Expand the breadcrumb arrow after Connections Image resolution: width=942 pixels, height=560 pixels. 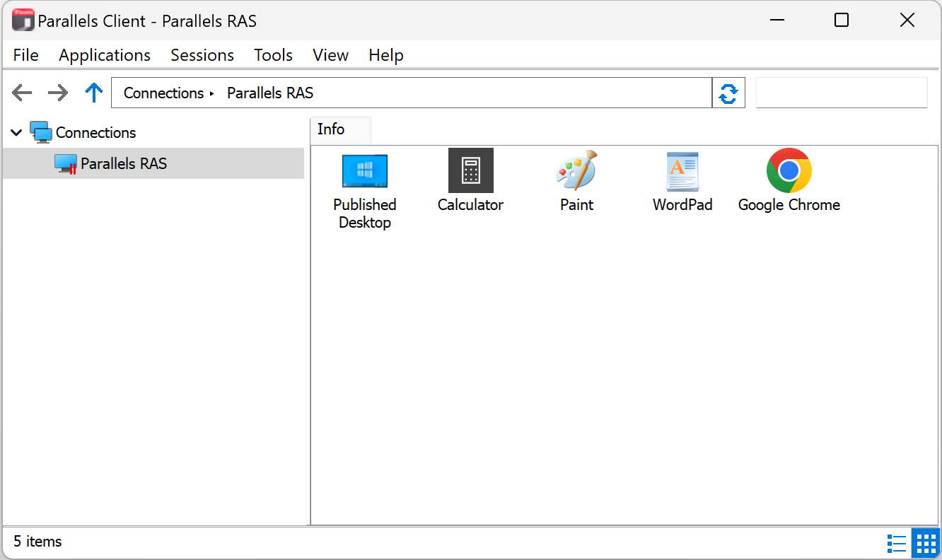(x=211, y=93)
